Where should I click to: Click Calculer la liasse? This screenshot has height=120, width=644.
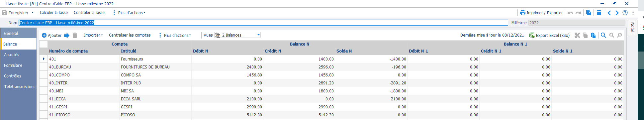(x=54, y=13)
